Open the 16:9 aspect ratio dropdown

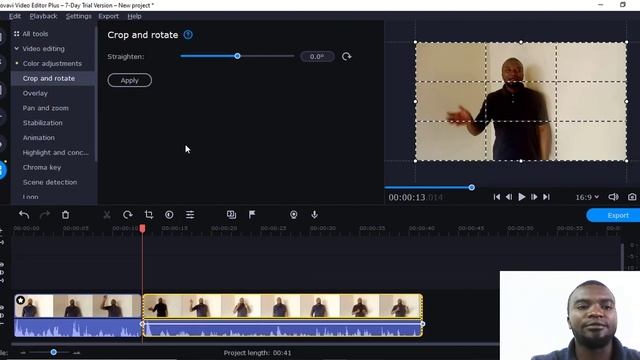587,197
